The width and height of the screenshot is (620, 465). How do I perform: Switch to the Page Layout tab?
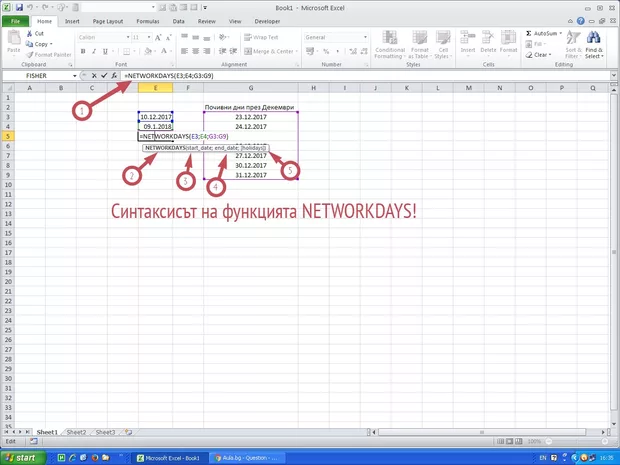(x=108, y=21)
